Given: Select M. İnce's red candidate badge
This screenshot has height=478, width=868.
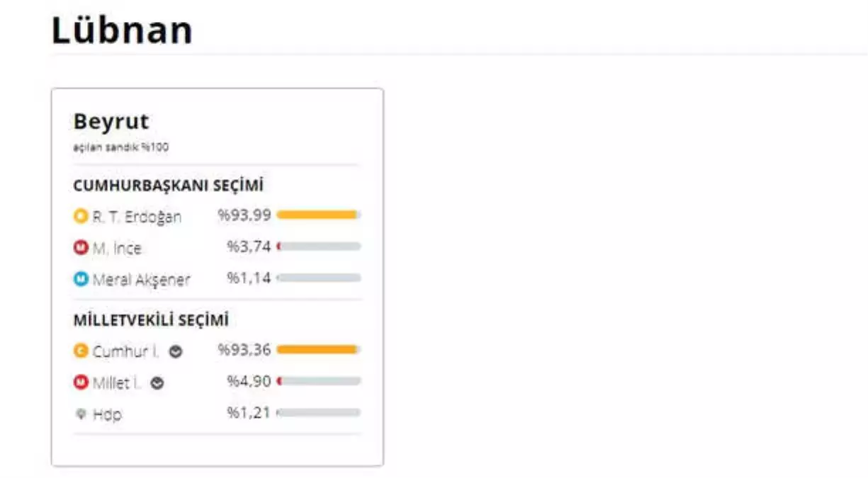Looking at the screenshot, I should 80,248.
